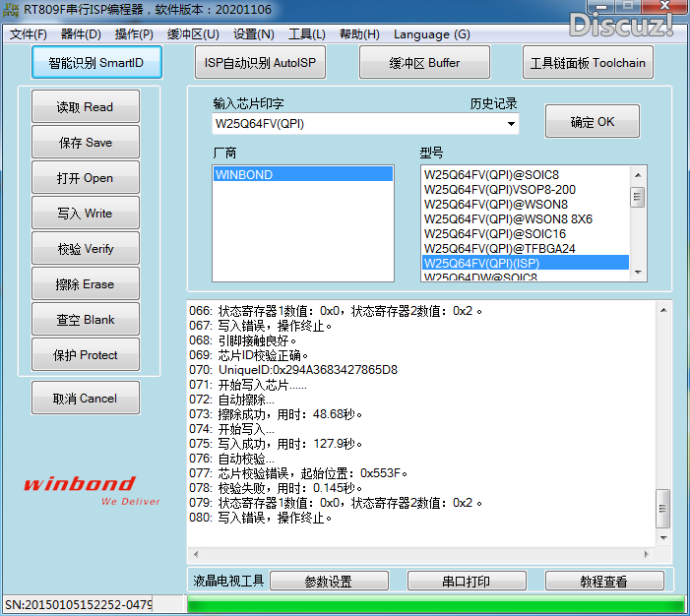
Task: Open the 帮助(H) menu
Action: 359,34
